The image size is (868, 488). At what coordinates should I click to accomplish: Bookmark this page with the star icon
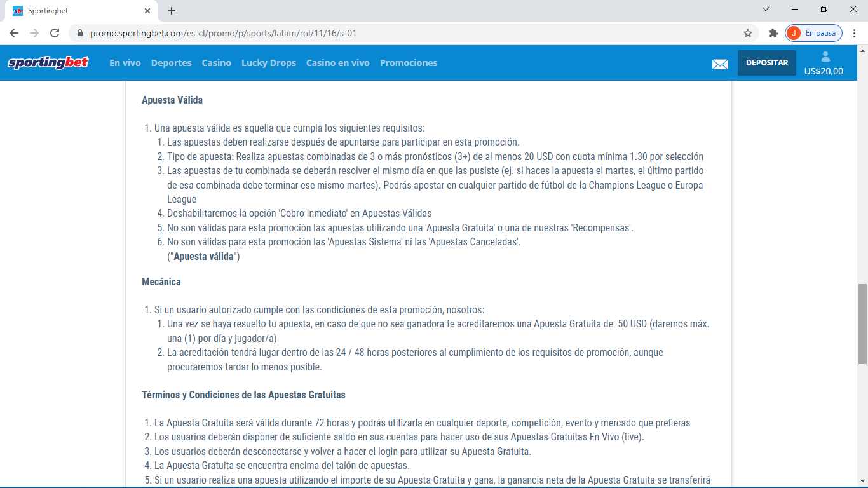coord(748,33)
